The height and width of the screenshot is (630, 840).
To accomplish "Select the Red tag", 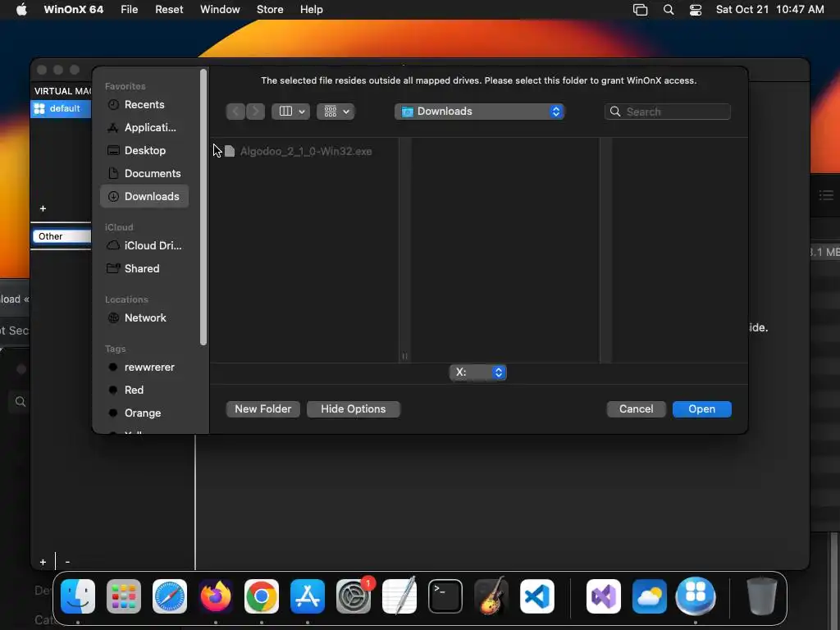I will (x=144, y=390).
